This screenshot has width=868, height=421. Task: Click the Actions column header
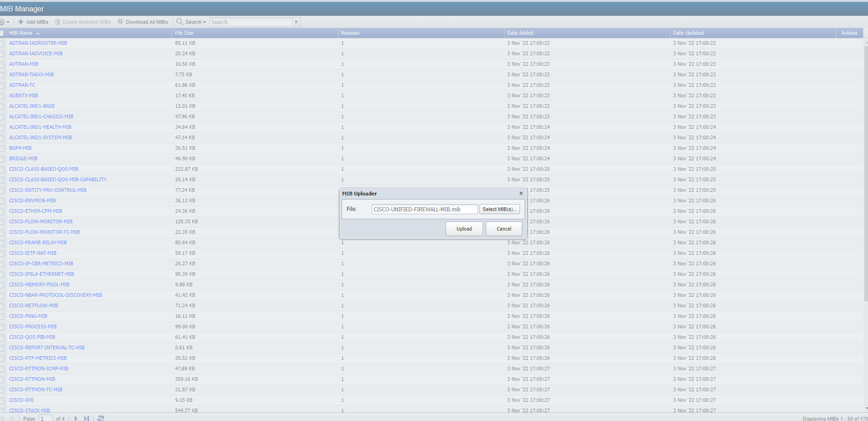(x=849, y=33)
